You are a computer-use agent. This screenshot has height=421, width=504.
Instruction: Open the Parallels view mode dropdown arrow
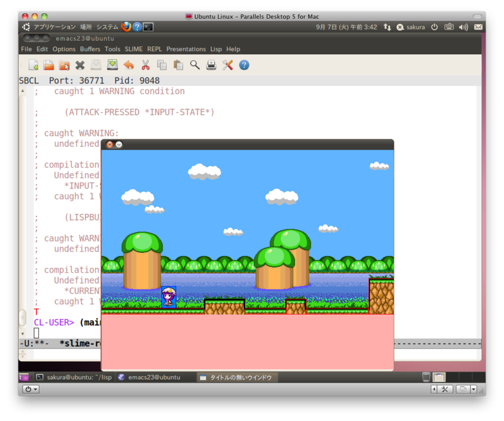474,389
